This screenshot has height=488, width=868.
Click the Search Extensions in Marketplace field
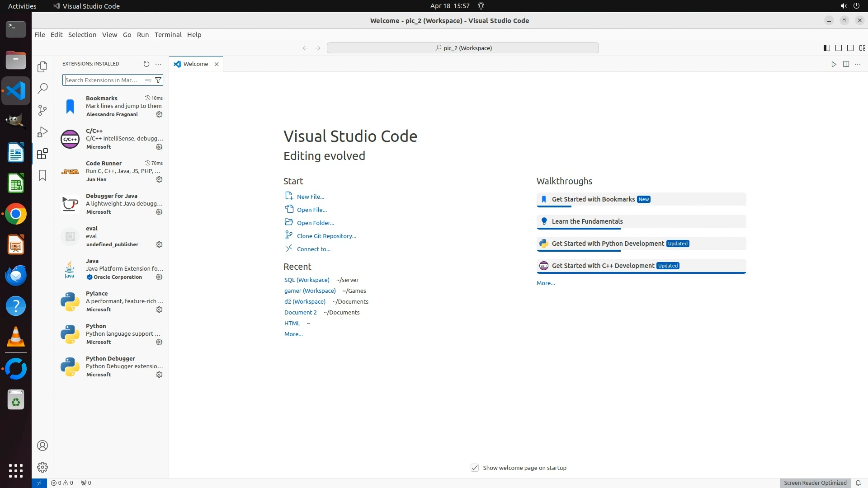coord(103,80)
